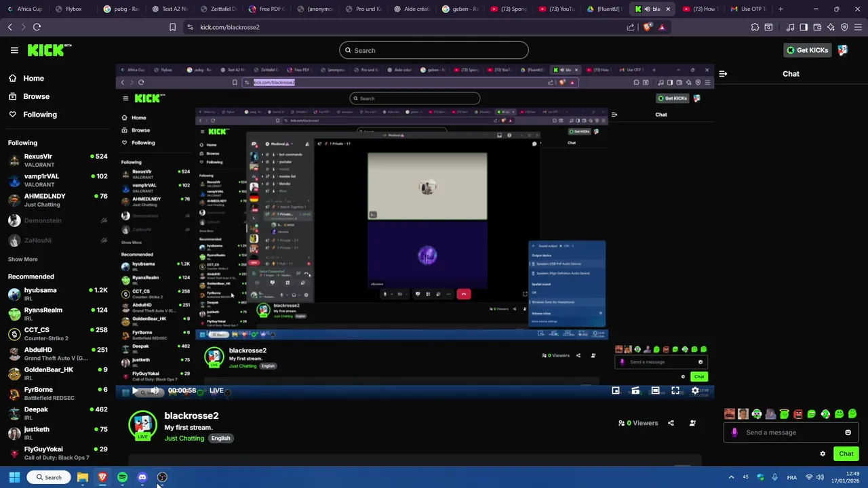Open the Kick sidebar hamburger menu
The height and width of the screenshot is (488, 868).
tap(14, 50)
